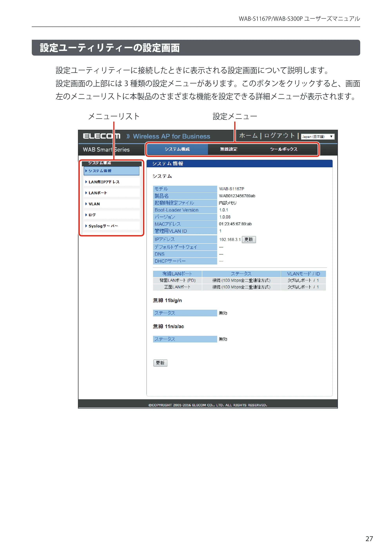The height and width of the screenshot is (556, 392).
Task: Click the arrow icon beside Syslogサーバー
Action: point(86,226)
